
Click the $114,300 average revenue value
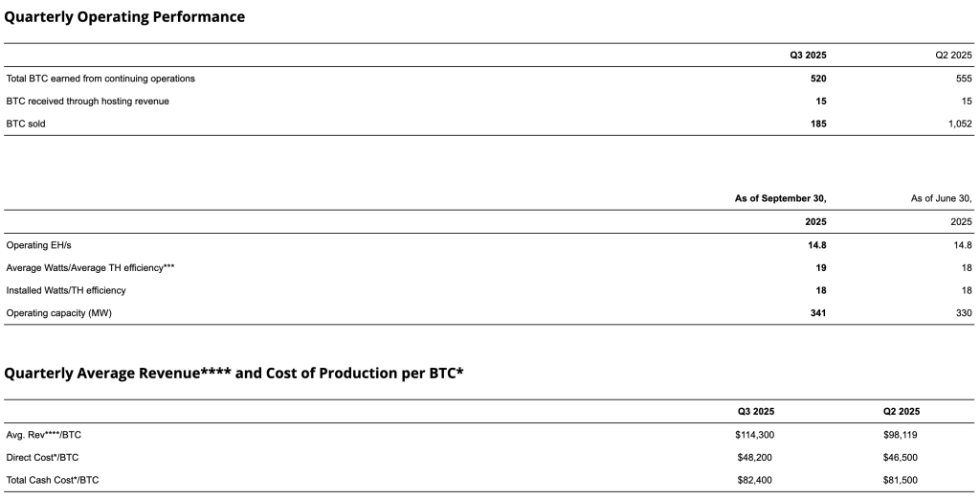pos(755,435)
